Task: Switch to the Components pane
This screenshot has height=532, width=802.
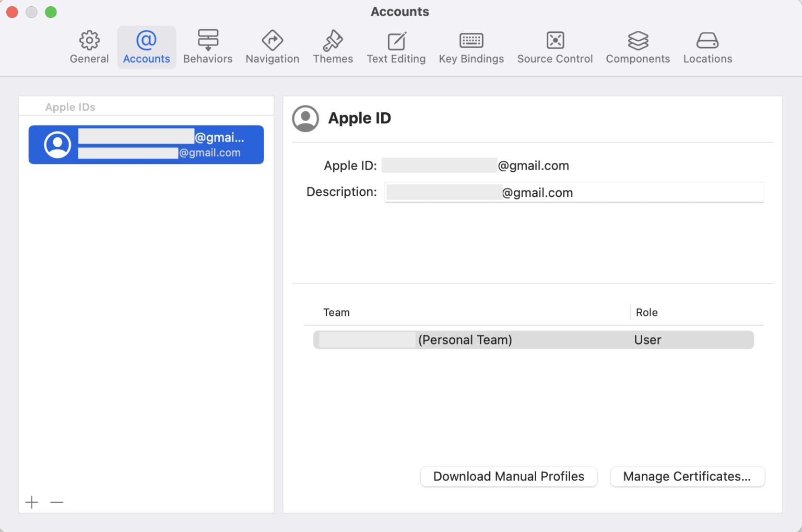Action: [x=638, y=47]
